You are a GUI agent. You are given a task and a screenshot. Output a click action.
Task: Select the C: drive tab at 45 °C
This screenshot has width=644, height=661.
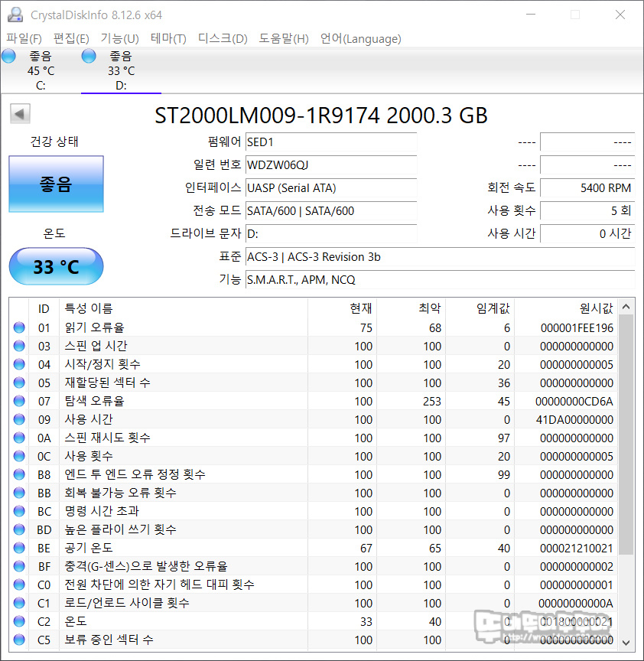tap(41, 70)
